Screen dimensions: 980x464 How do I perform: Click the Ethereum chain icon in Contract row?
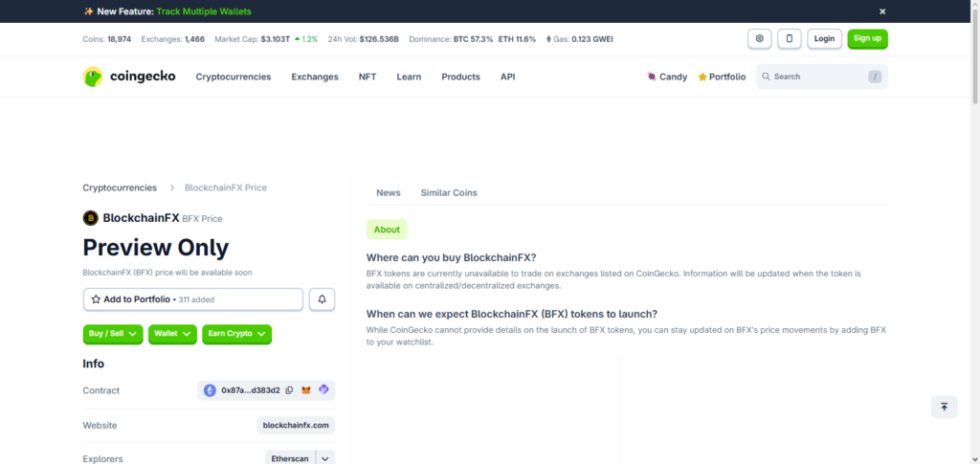click(210, 390)
